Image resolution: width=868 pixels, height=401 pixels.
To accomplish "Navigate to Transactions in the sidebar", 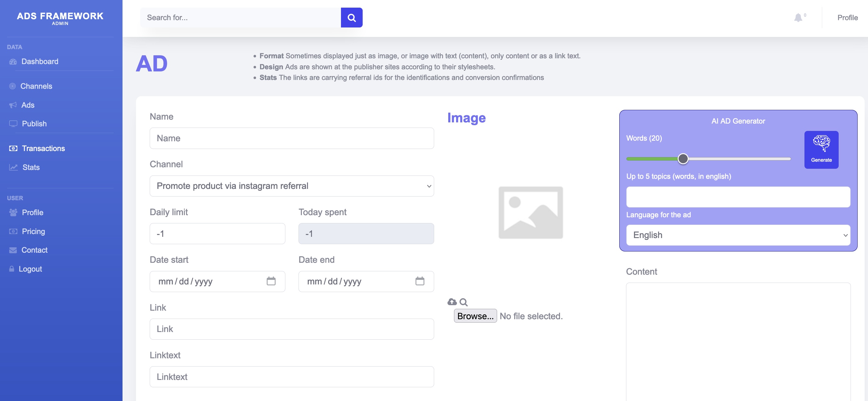I will point(43,149).
